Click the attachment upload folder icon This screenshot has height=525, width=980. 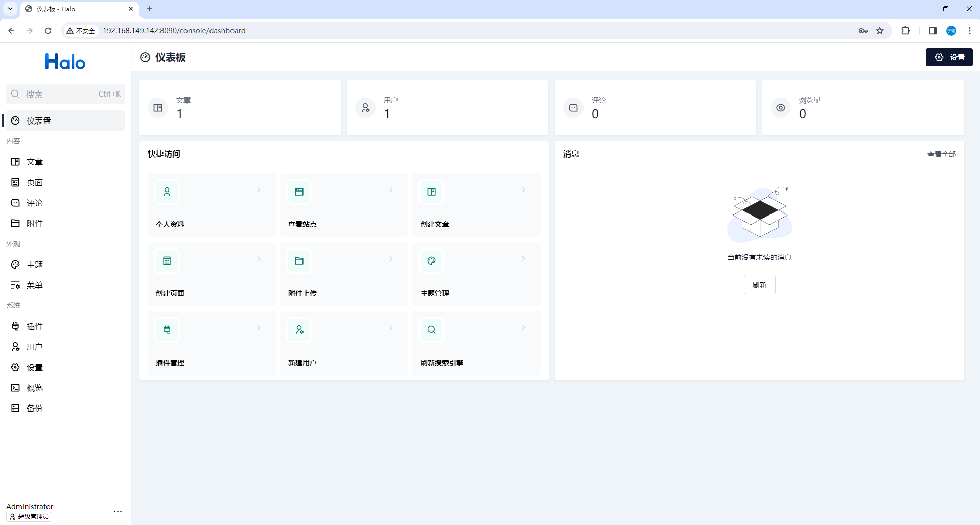tap(299, 261)
